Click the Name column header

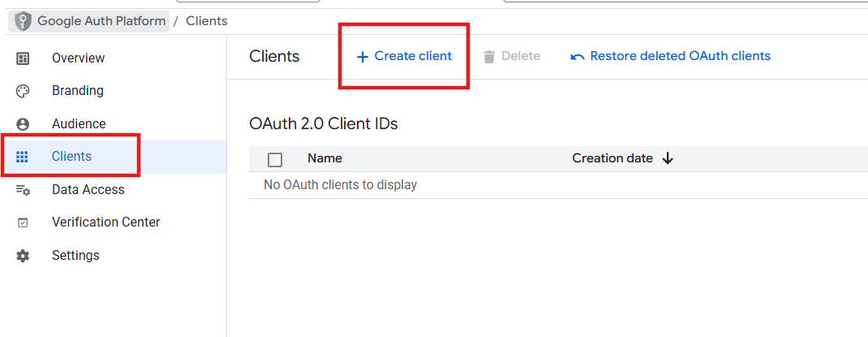tap(325, 158)
